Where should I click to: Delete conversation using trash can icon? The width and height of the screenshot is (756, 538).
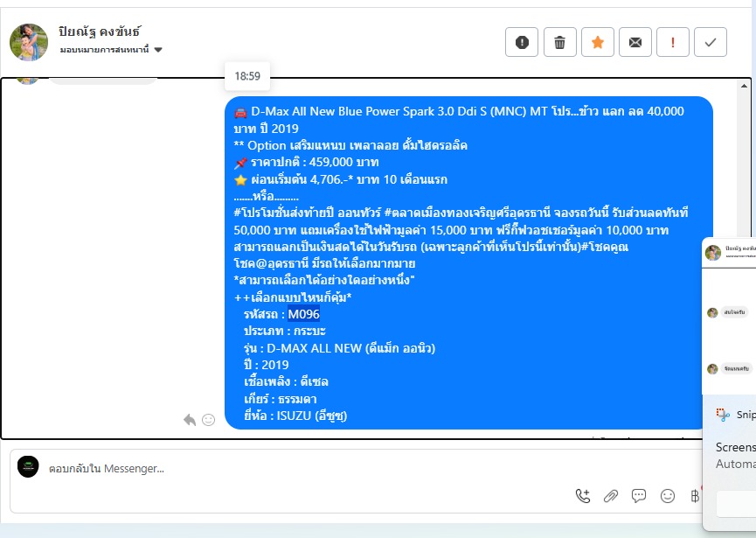(x=559, y=43)
